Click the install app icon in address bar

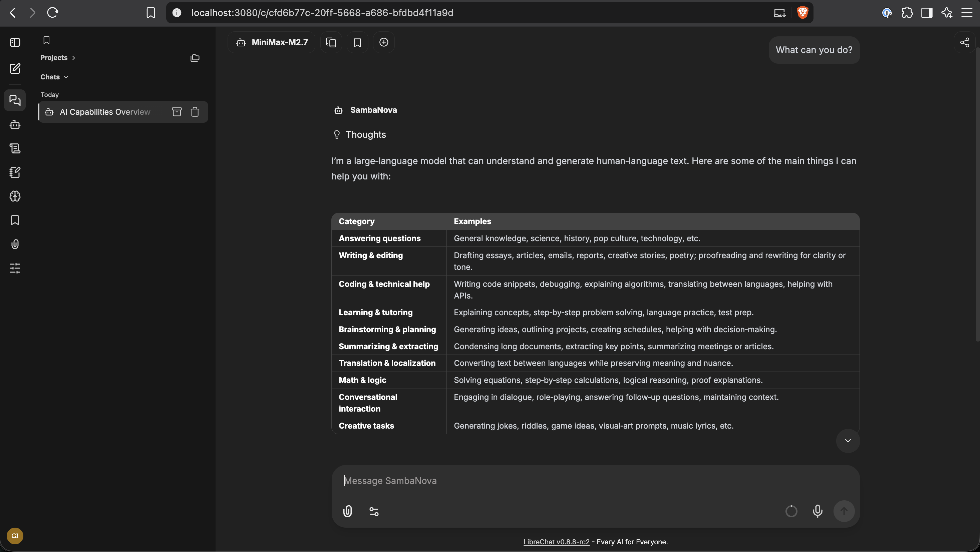(x=779, y=13)
